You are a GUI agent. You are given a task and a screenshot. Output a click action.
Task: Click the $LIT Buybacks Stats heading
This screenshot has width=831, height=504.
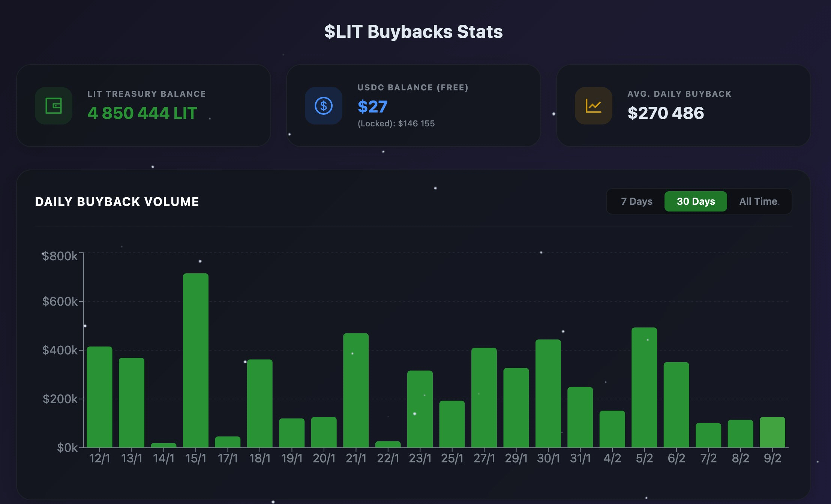click(x=414, y=31)
